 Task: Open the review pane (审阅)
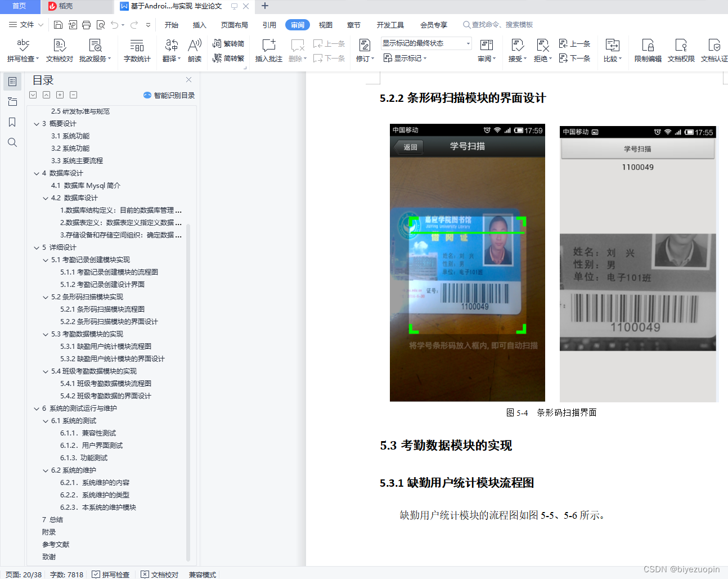[x=486, y=50]
